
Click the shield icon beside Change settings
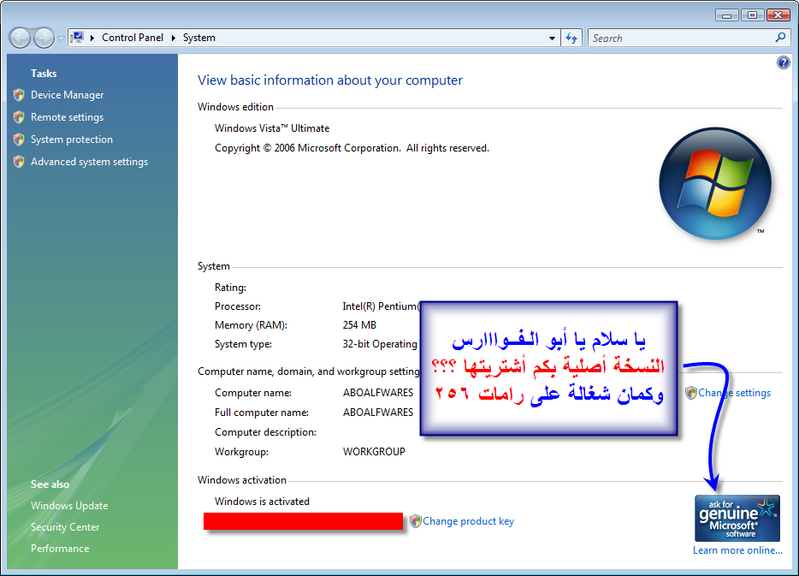[x=691, y=393]
